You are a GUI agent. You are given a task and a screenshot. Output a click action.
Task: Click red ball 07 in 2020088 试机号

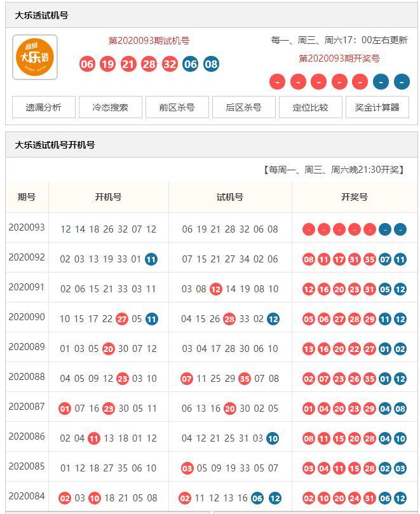187,379
